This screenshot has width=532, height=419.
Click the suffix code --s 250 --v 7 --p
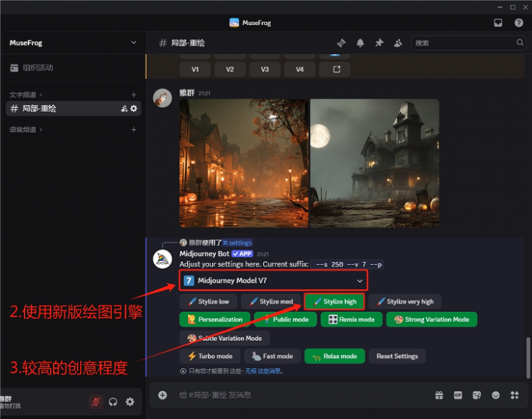point(347,264)
